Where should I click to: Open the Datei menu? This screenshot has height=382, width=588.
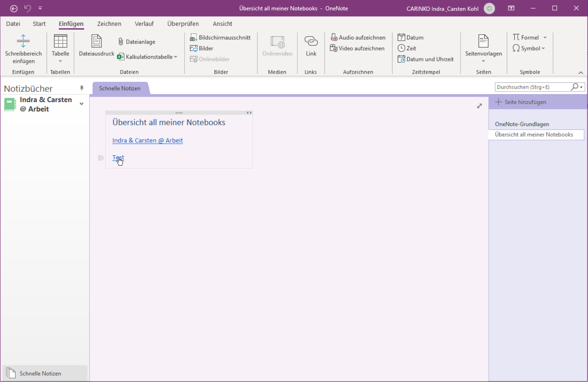13,24
